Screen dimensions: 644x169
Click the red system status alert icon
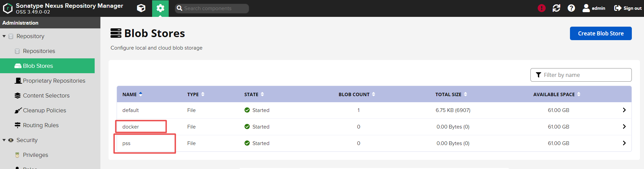(x=542, y=8)
